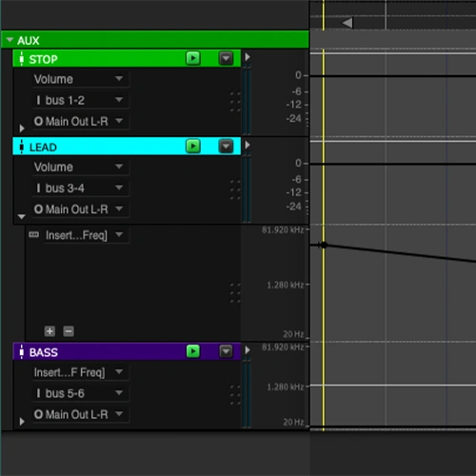
Task: Click the AUX folder label
Action: coord(29,40)
